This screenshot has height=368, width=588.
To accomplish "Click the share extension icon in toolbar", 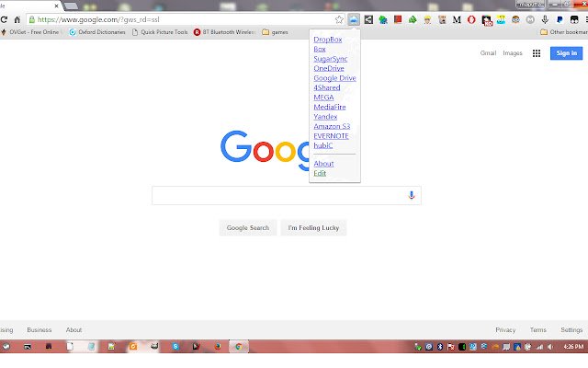I will 368,19.
